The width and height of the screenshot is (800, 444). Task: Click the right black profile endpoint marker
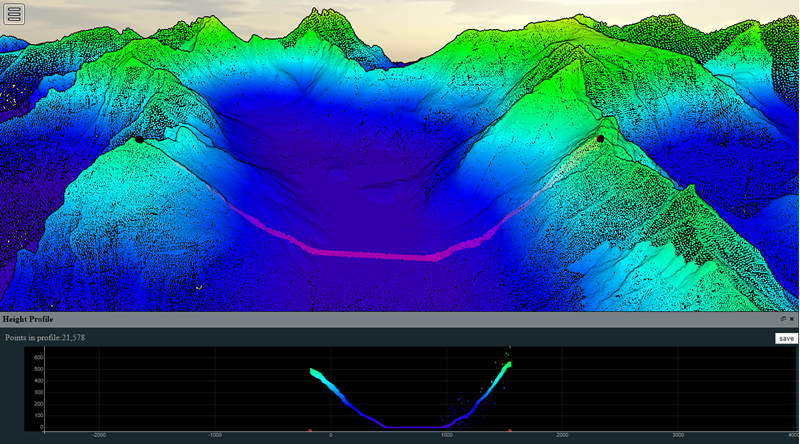[600, 139]
